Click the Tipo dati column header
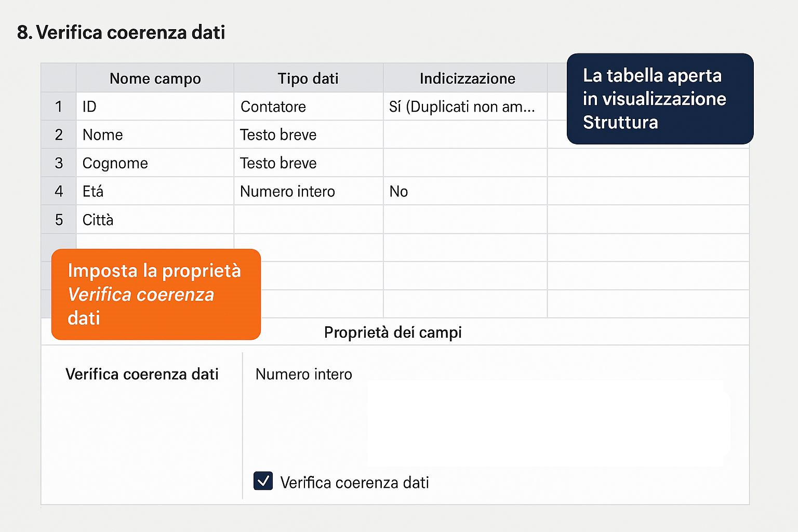798x532 pixels. [308, 78]
